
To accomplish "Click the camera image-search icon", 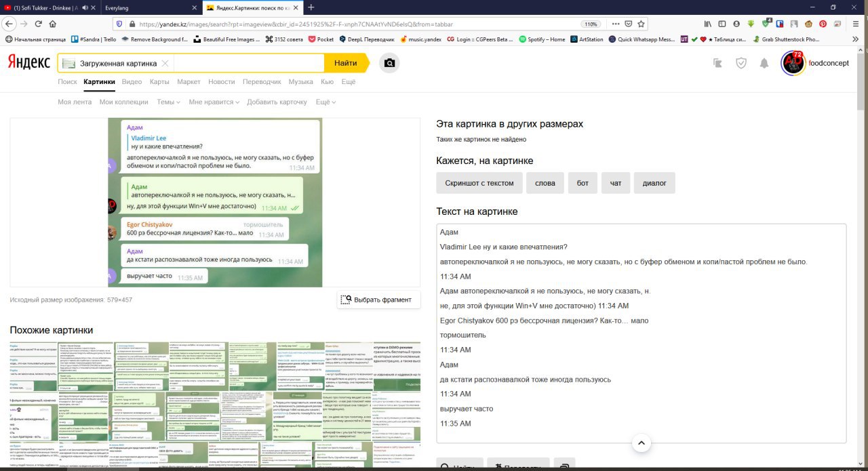I will click(389, 63).
